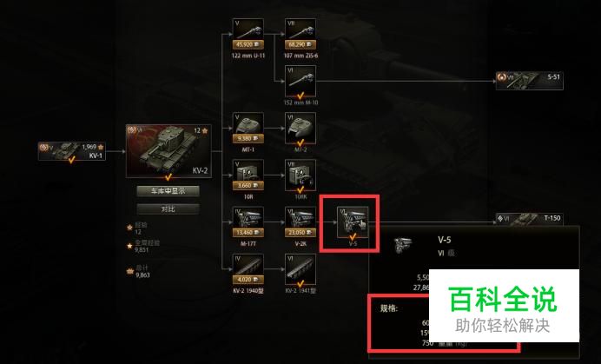This screenshot has height=364, width=601.
Task: Click the 车库中显示 button
Action: click(x=168, y=191)
